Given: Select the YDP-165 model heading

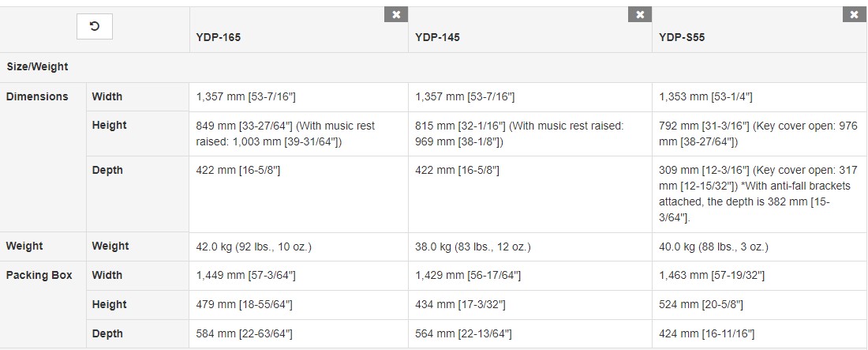Looking at the screenshot, I should pos(218,38).
